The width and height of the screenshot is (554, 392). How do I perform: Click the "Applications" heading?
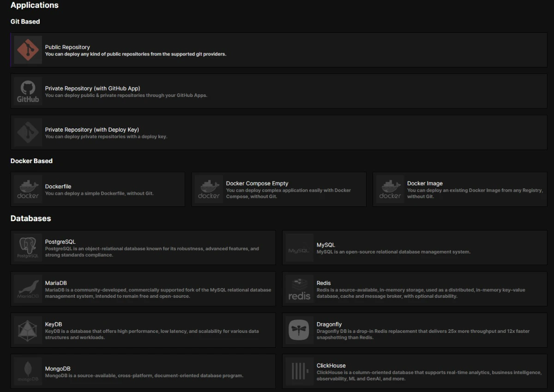35,6
